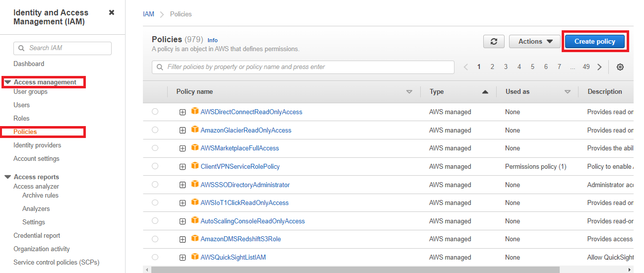Expand AWSSSODirectoryAdministrator policy details

[x=183, y=185]
